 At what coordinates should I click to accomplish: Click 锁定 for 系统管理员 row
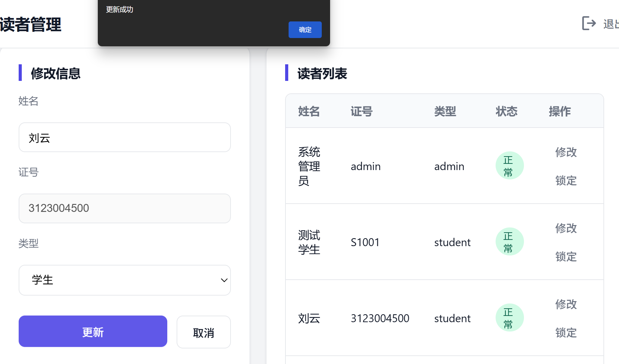(566, 180)
